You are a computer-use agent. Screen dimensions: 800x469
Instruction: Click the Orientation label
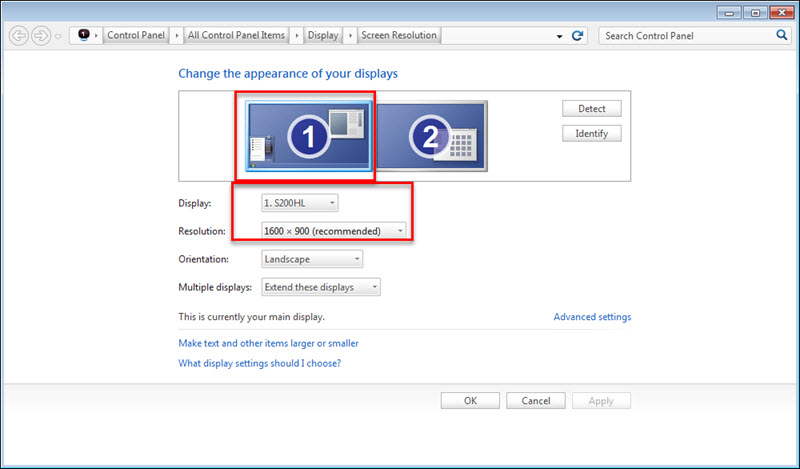[x=204, y=259]
